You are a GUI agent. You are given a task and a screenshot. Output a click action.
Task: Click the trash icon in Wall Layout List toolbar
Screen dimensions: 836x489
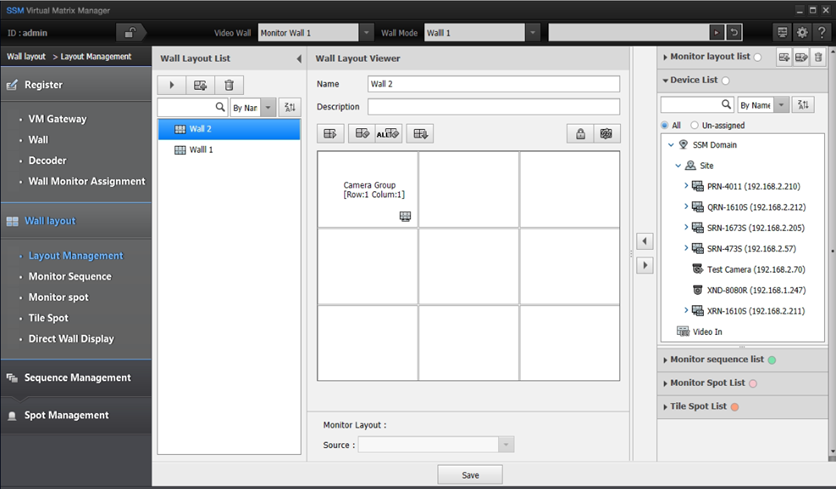pyautogui.click(x=229, y=85)
